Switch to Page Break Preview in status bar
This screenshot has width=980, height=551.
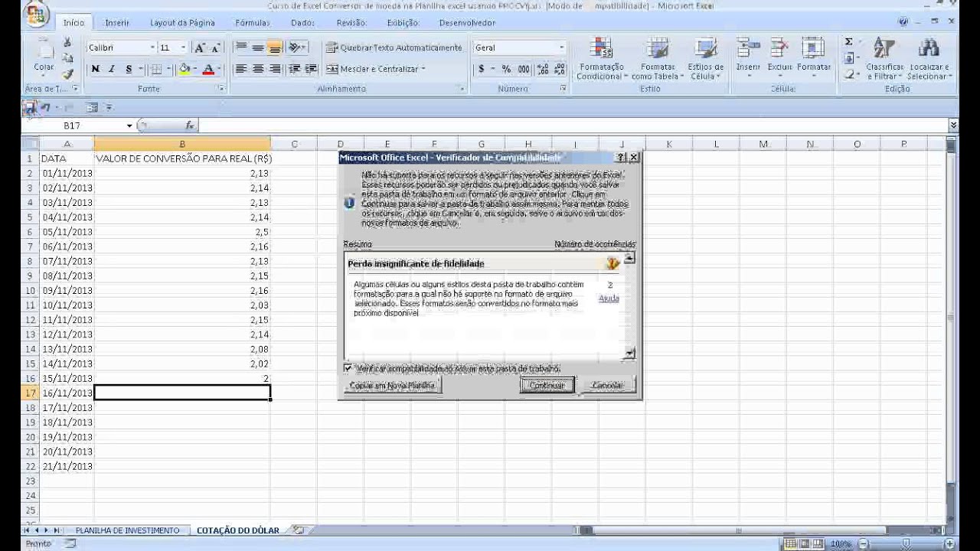tap(818, 544)
